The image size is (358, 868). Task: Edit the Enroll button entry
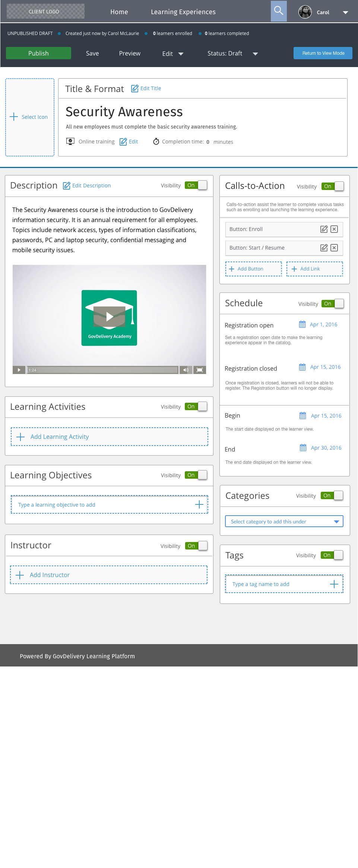coord(324,229)
